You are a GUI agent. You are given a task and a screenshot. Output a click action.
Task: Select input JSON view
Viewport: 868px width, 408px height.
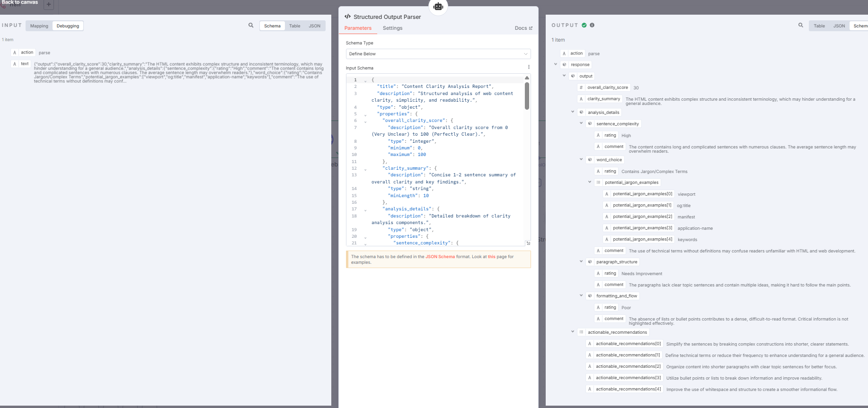tap(314, 26)
